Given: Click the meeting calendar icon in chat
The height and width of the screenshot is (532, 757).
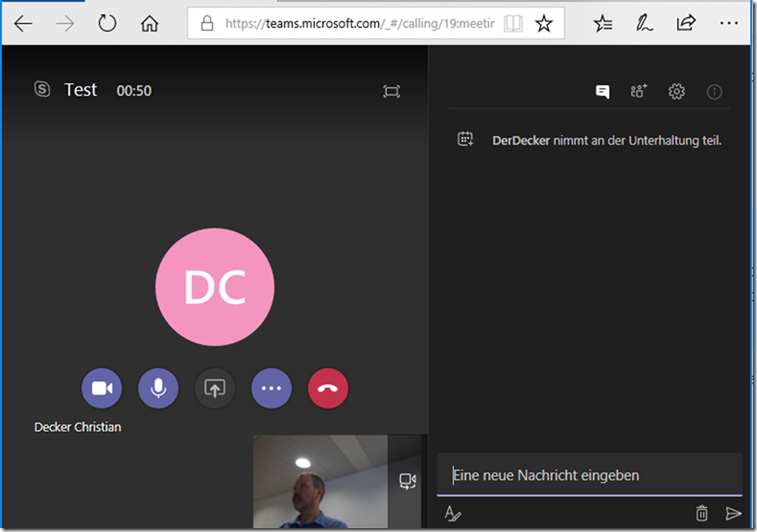Looking at the screenshot, I should 465,139.
